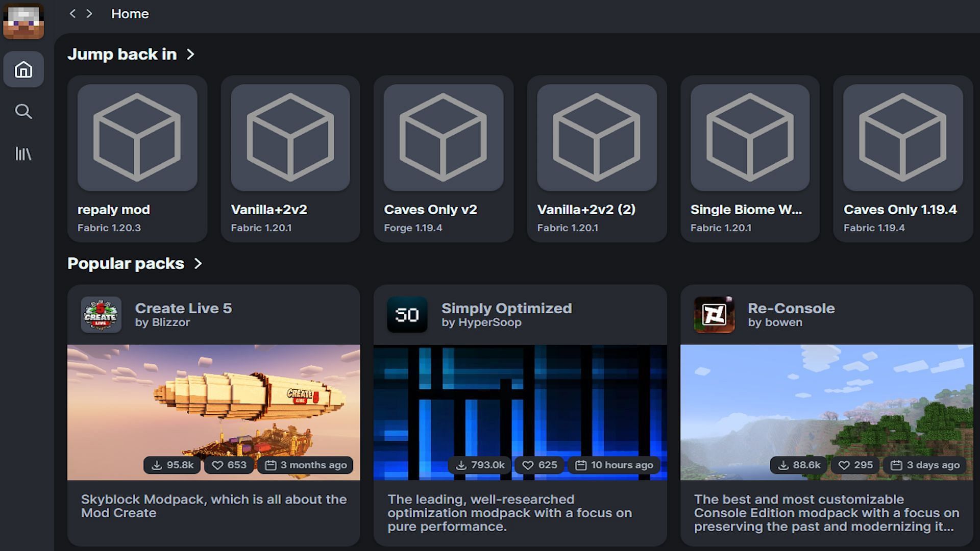
Task: Open the Search panel icon
Action: 24,112
